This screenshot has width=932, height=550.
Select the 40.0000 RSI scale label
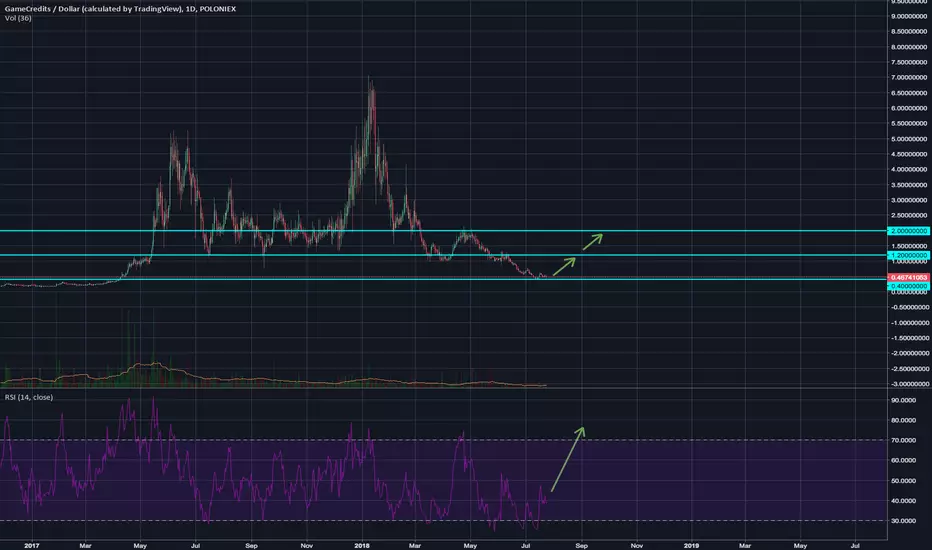coord(904,501)
